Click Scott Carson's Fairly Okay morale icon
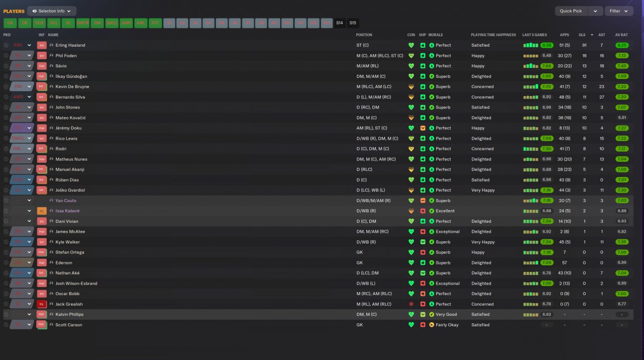Screen dimensions: 644x360 point(432,325)
